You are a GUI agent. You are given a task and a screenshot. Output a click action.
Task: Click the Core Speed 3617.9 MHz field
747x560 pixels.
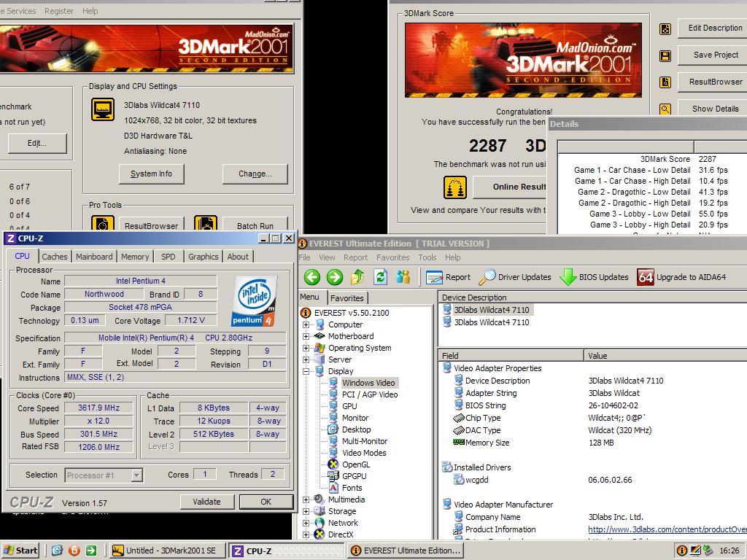tap(98, 408)
